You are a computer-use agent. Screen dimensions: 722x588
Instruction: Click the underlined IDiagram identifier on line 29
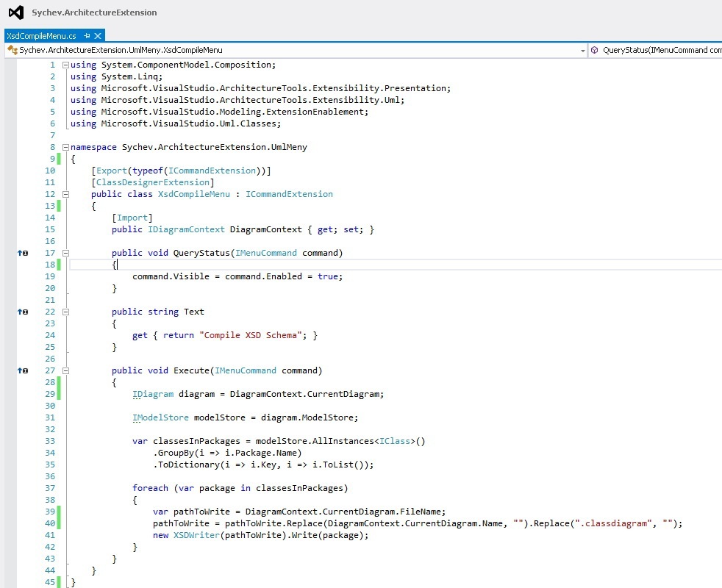(153, 394)
